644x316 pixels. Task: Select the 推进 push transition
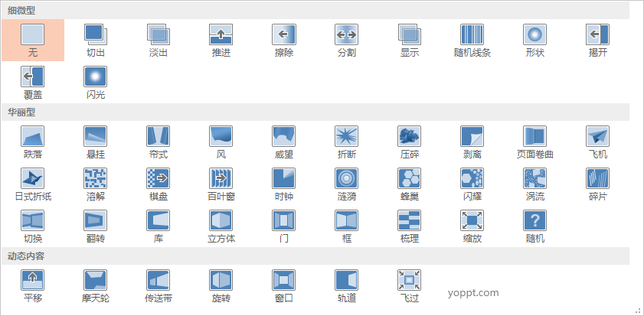221,40
